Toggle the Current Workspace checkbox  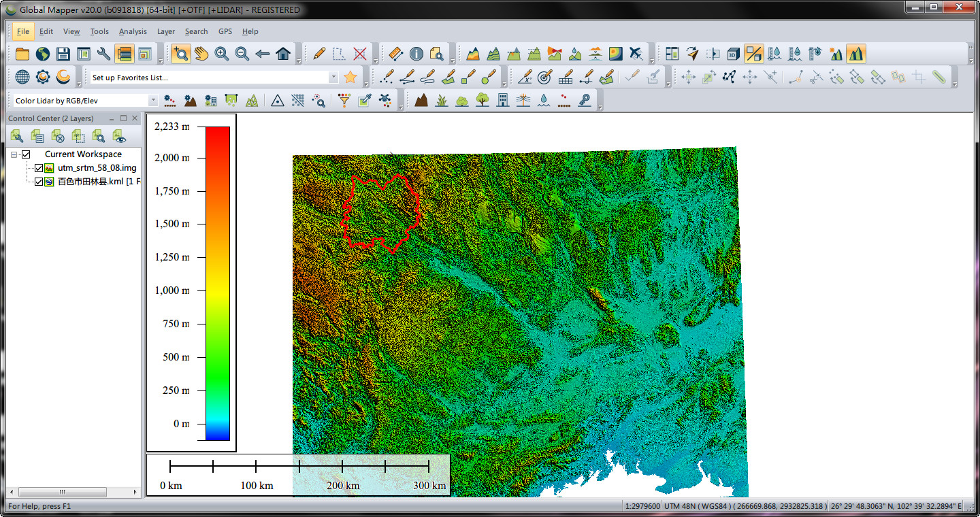[26, 154]
